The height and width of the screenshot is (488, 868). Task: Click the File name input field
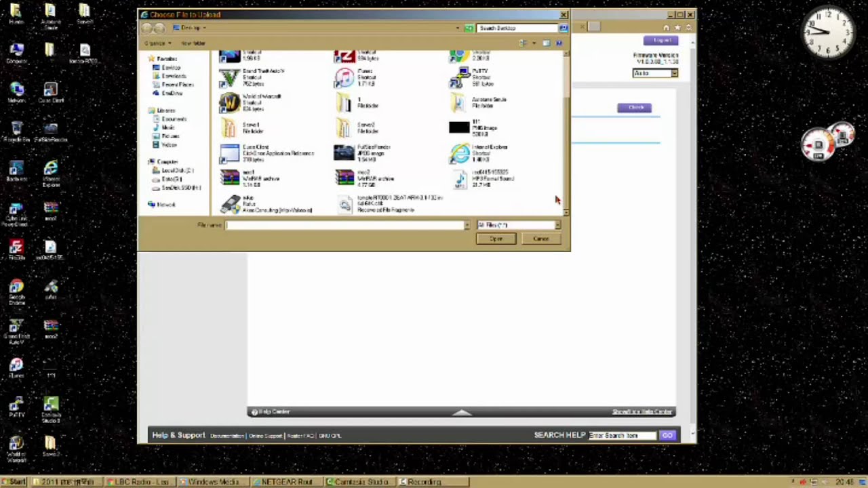(x=345, y=225)
